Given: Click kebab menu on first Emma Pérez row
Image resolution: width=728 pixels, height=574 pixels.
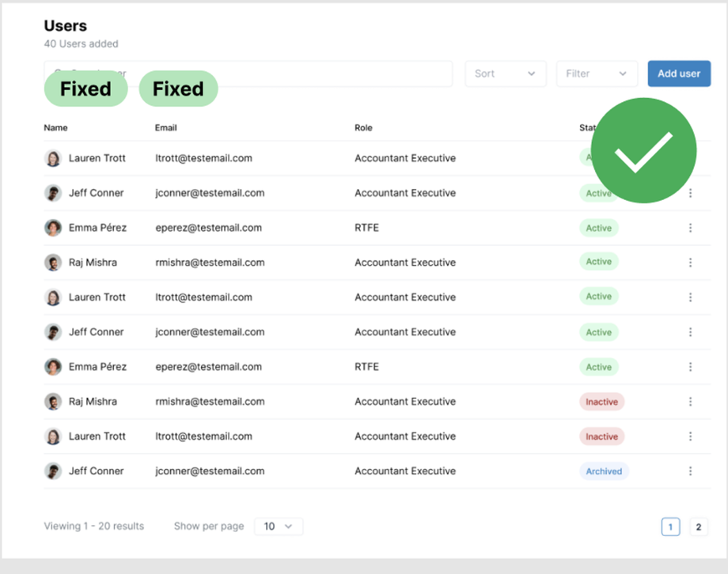Looking at the screenshot, I should [x=690, y=228].
